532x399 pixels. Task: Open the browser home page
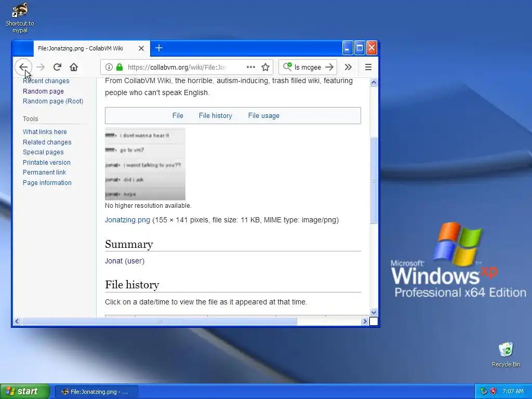74,67
